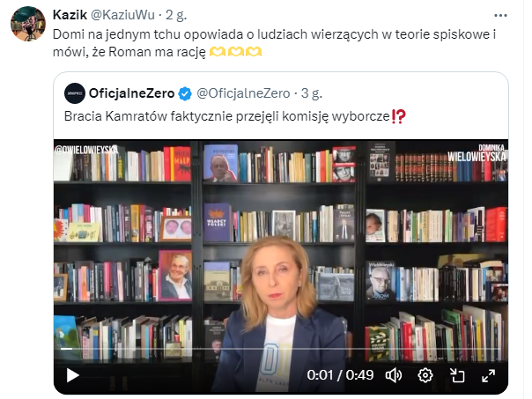Click the blue verified badge
Image resolution: width=532 pixels, height=399 pixels.
pos(185,93)
